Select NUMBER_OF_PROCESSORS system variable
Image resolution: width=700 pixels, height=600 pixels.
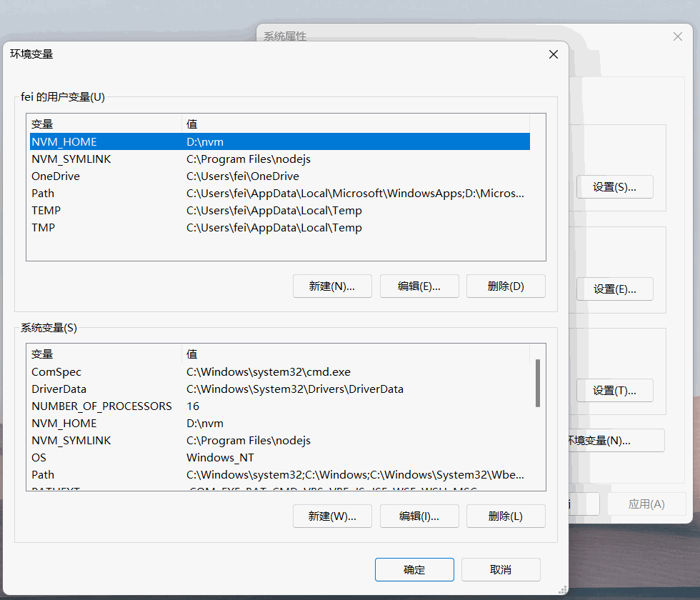click(x=280, y=406)
